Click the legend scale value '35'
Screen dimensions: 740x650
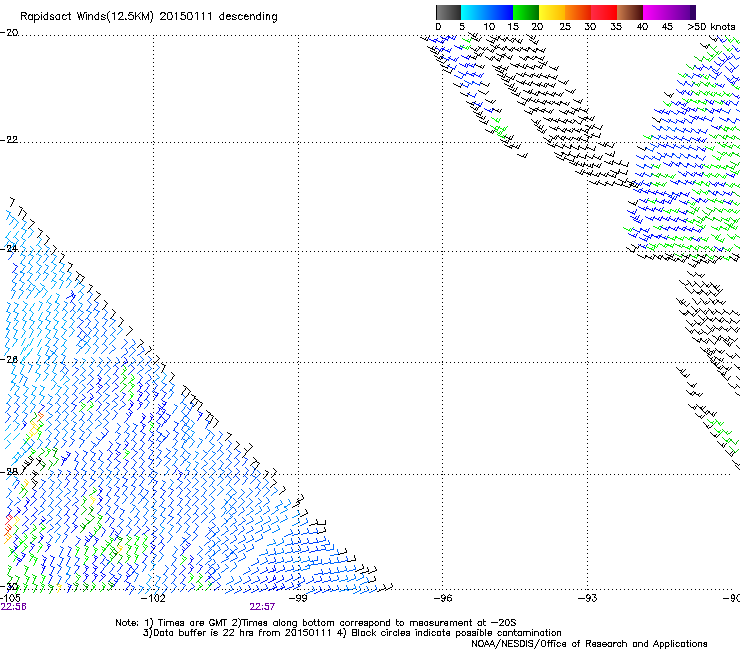(616, 27)
